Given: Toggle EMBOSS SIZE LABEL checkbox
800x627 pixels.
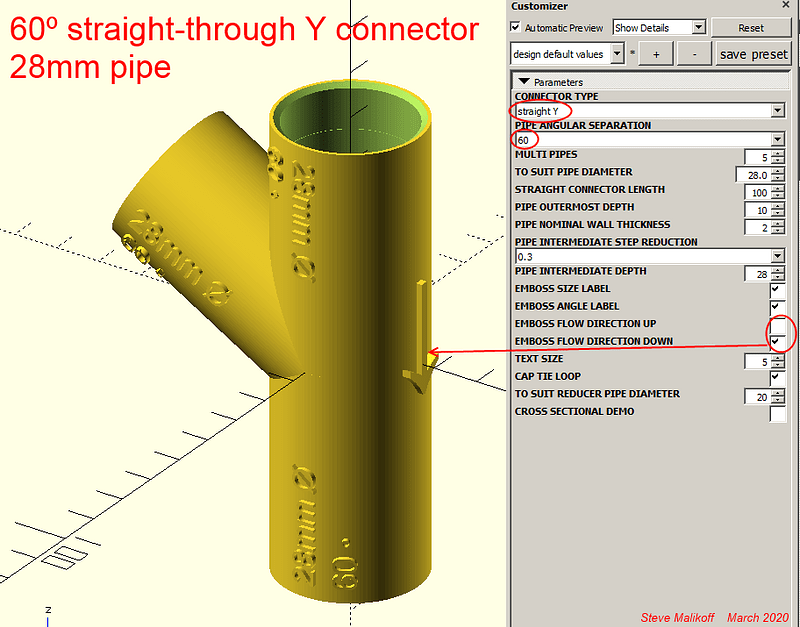Looking at the screenshot, I should [x=777, y=290].
